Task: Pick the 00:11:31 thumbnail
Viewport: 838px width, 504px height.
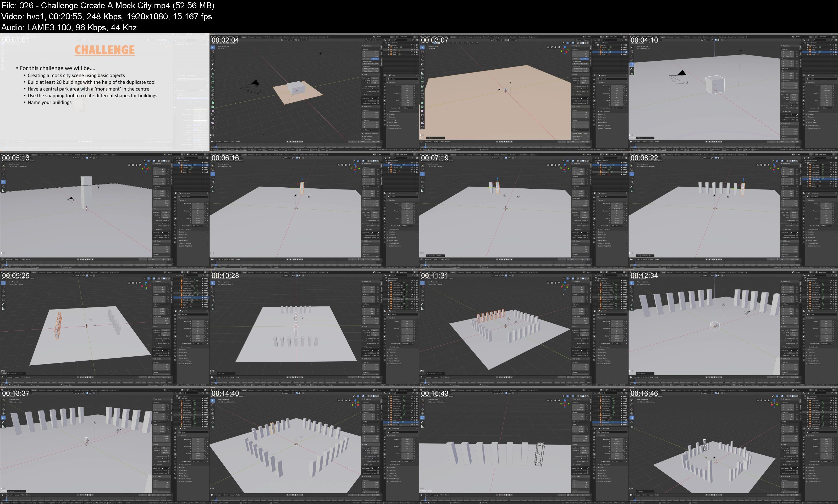Action: point(524,328)
